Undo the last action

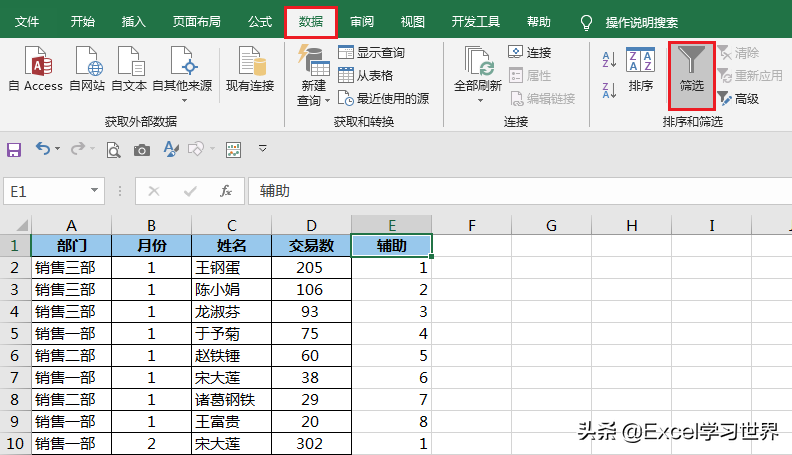tap(42, 149)
